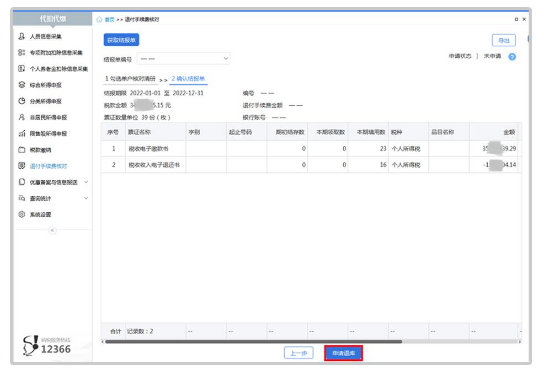The height and width of the screenshot is (373, 544).
Task: Expand the 查询统计 submenu chevron
Action: 86,198
